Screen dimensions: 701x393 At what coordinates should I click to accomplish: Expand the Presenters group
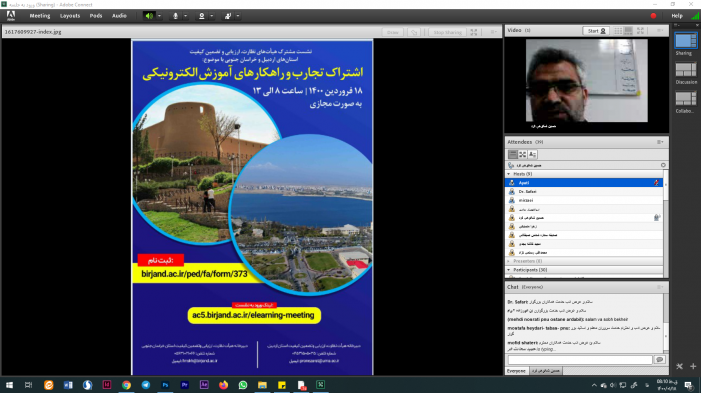click(509, 261)
